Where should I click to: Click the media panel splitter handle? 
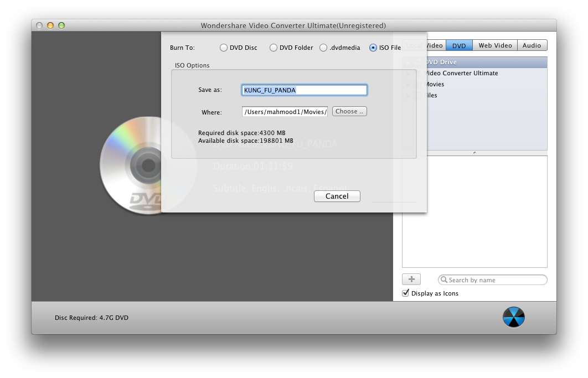point(474,153)
